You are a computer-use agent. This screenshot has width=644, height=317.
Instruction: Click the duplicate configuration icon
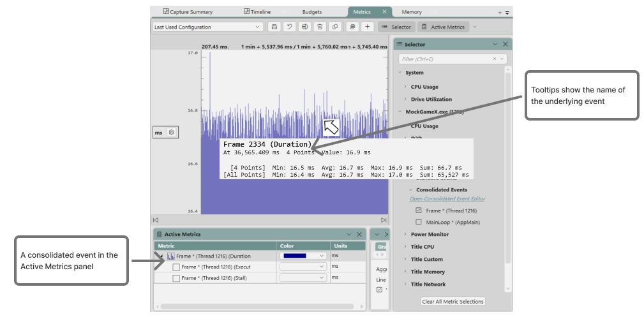click(x=335, y=27)
